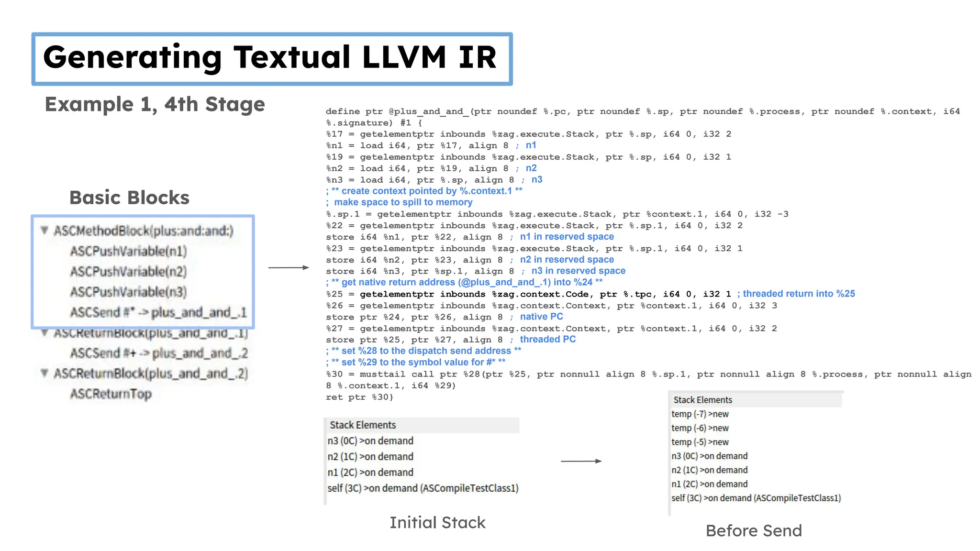
Task: Click the 'Initial Stack' caption
Action: click(437, 523)
